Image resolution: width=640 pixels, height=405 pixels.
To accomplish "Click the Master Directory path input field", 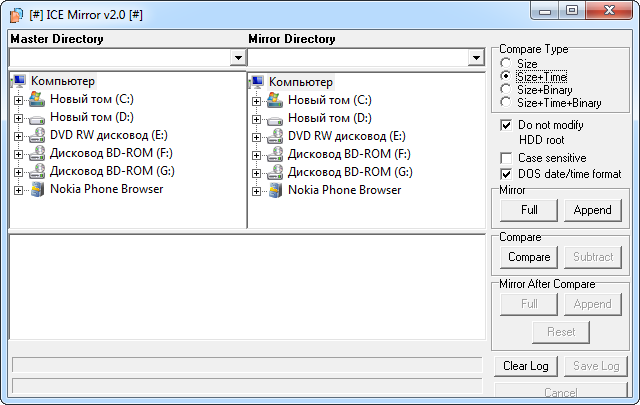I will point(120,58).
